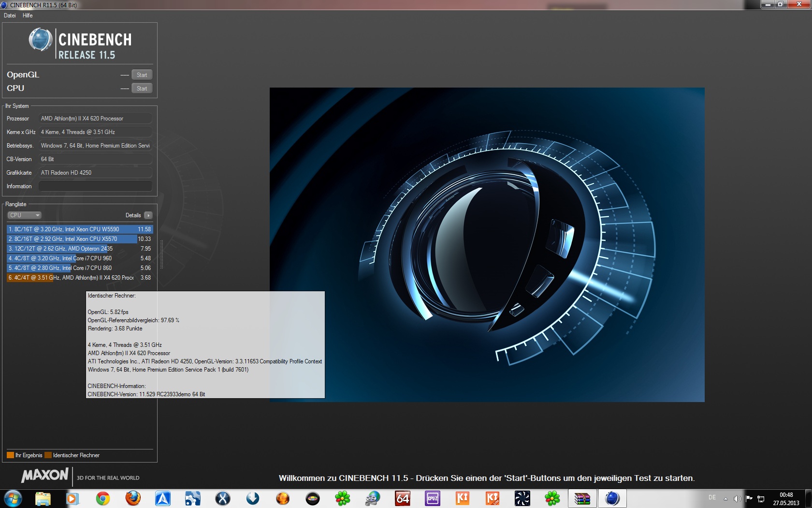Click the orange K icon next to CPU-Z
The image size is (812, 508).
tap(463, 498)
